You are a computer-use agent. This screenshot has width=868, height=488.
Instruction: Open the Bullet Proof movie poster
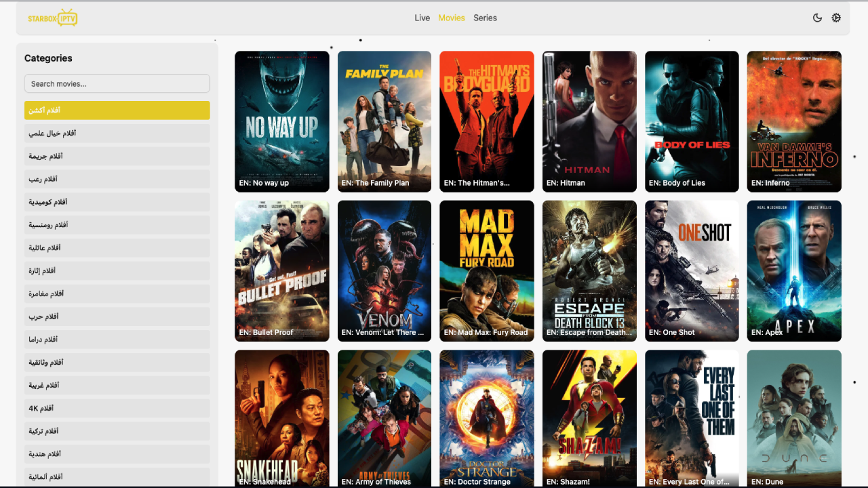pos(282,271)
